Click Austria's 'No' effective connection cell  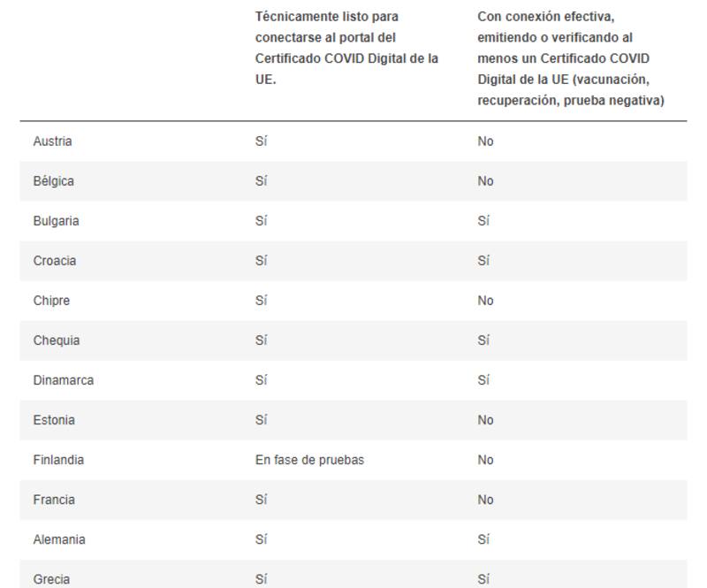pos(485,141)
